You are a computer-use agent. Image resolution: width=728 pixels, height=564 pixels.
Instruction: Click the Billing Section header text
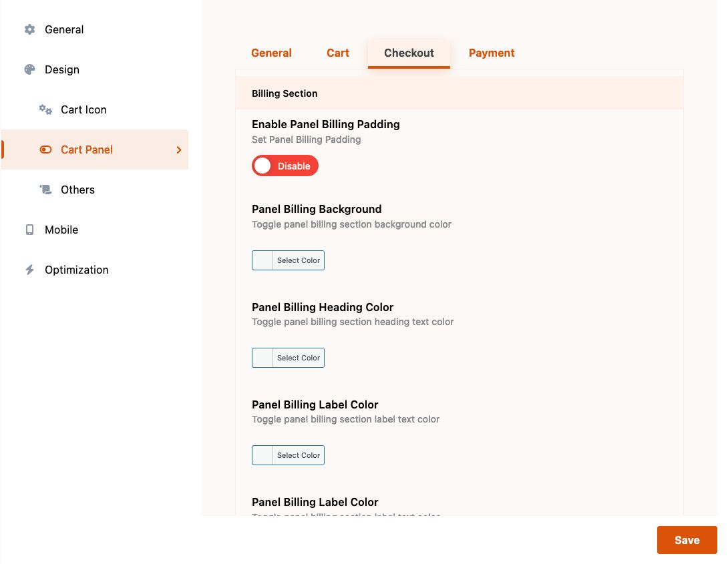[x=285, y=93]
